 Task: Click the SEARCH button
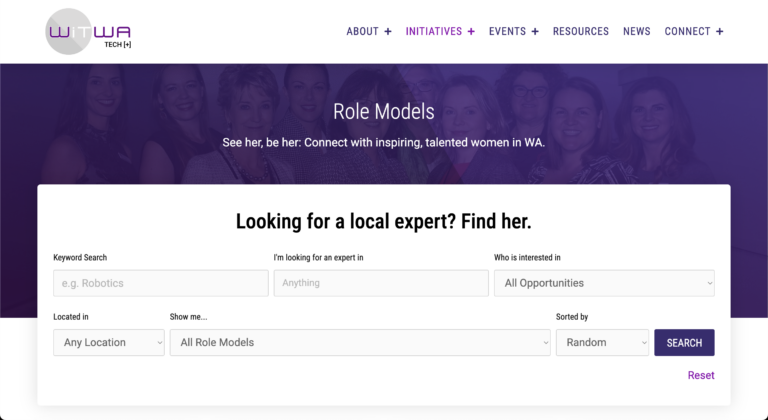(x=684, y=343)
